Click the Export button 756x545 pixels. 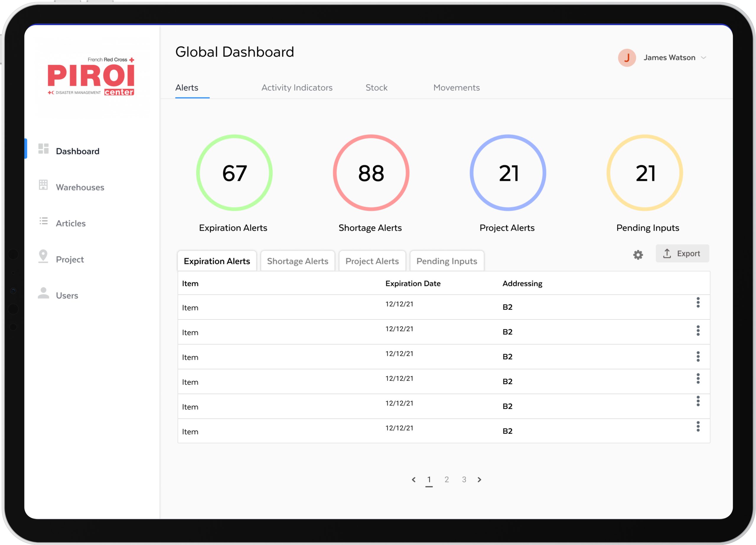pos(682,254)
